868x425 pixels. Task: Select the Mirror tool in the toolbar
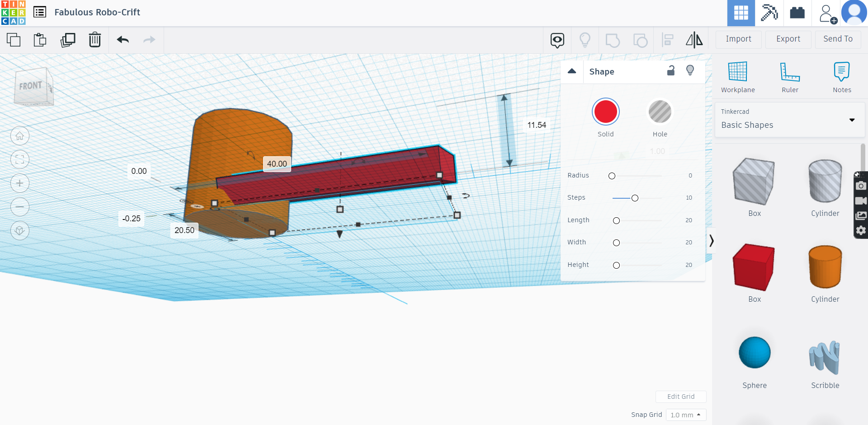[x=694, y=40]
